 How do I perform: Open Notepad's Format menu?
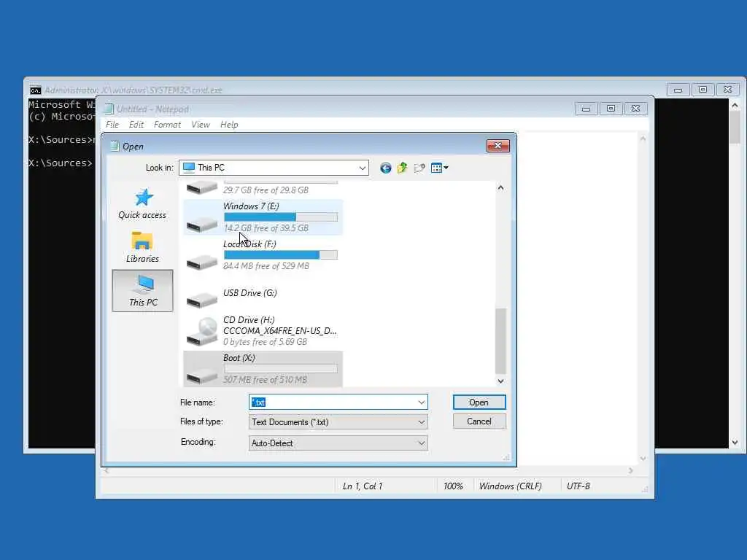(167, 124)
